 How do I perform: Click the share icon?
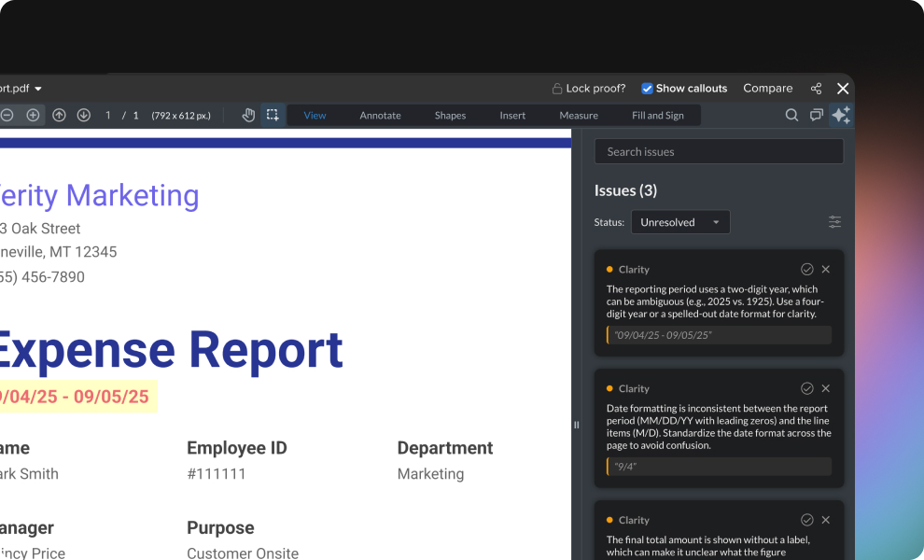[816, 89]
